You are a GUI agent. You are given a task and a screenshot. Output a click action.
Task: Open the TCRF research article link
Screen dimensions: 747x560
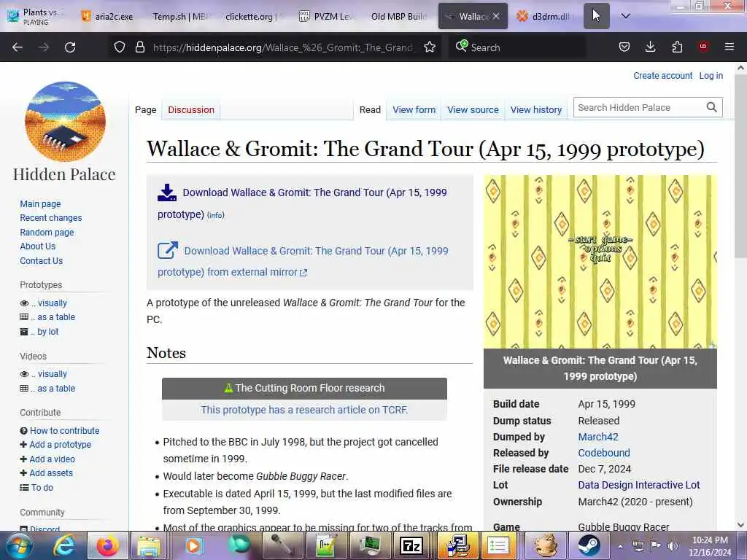(x=304, y=410)
